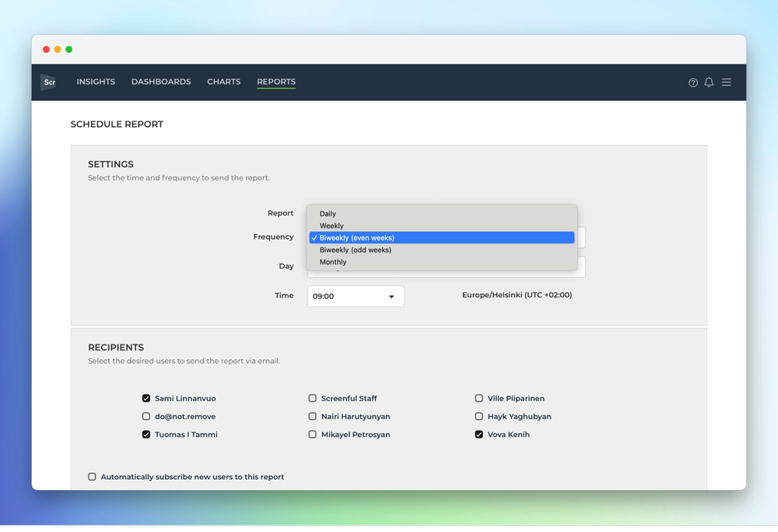Image resolution: width=778 pixels, height=532 pixels.
Task: Check Screenful Staff recipient
Action: click(312, 398)
